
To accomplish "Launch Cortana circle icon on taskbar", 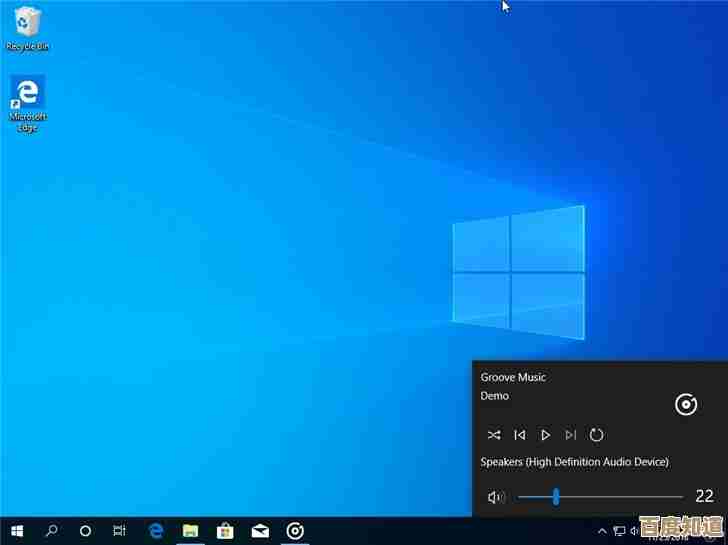I will click(85, 531).
